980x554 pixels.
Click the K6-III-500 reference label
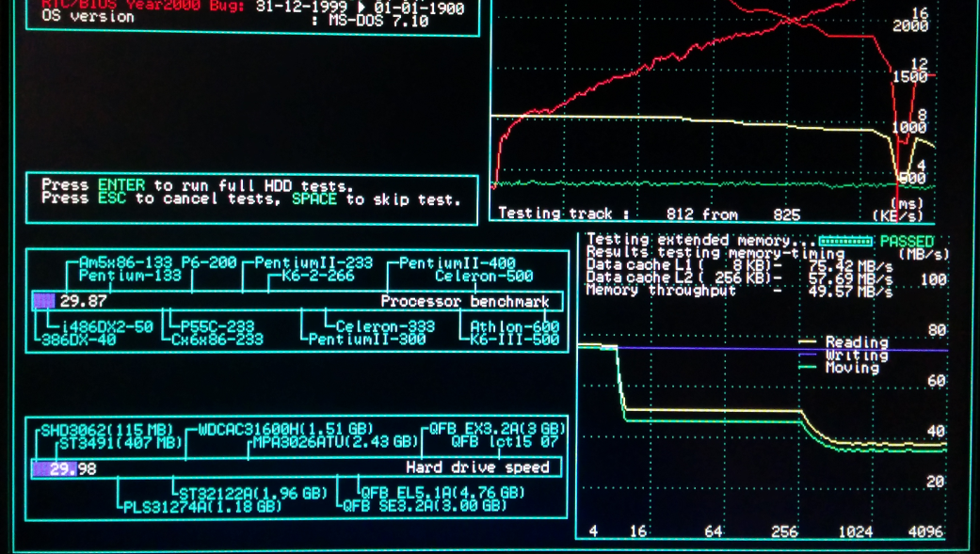pyautogui.click(x=514, y=340)
